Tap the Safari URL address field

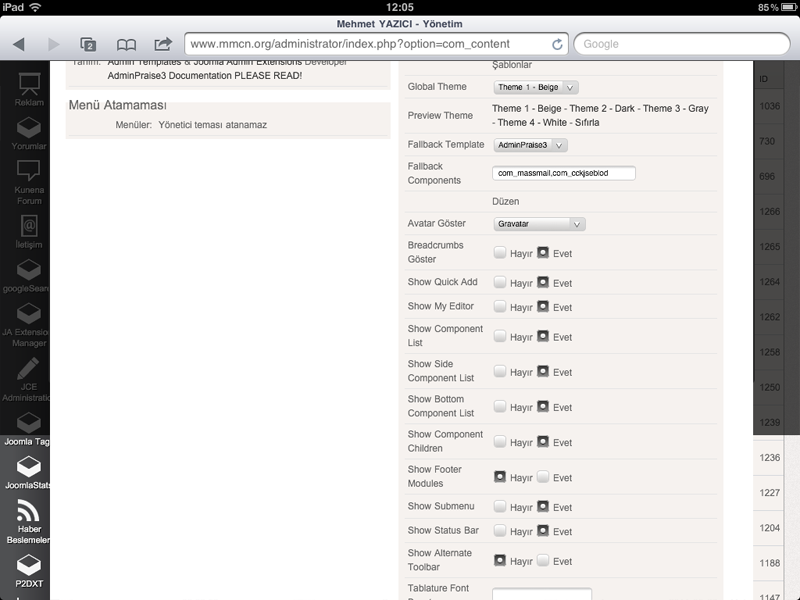[x=370, y=44]
